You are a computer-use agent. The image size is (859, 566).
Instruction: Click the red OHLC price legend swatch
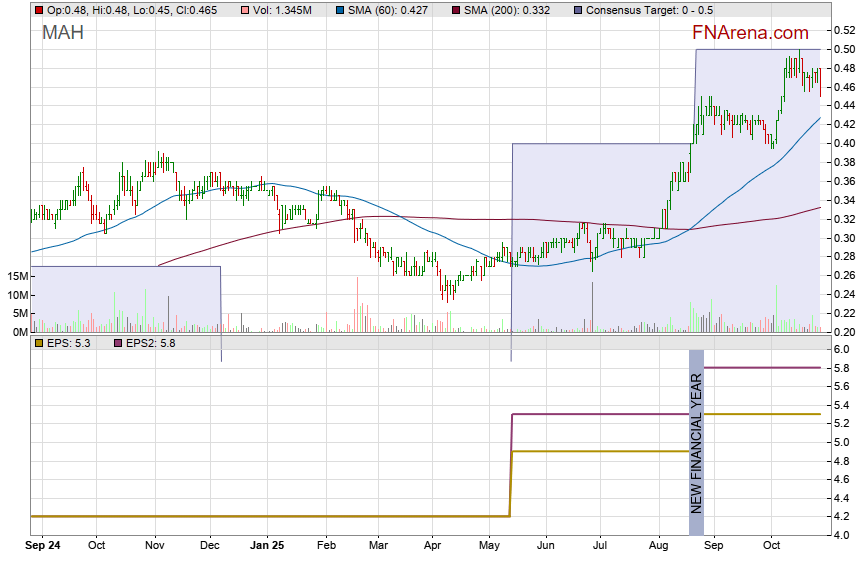(x=39, y=9)
